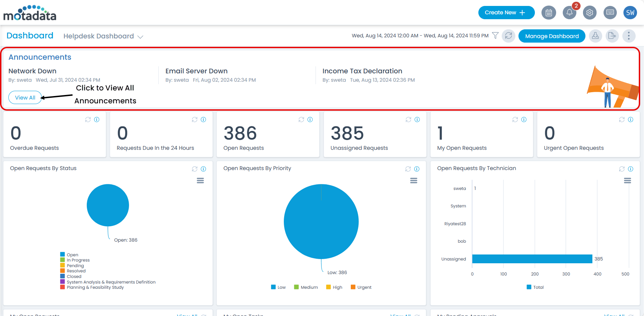
Task: Toggle the Open legend in status chart
Action: (x=69, y=255)
